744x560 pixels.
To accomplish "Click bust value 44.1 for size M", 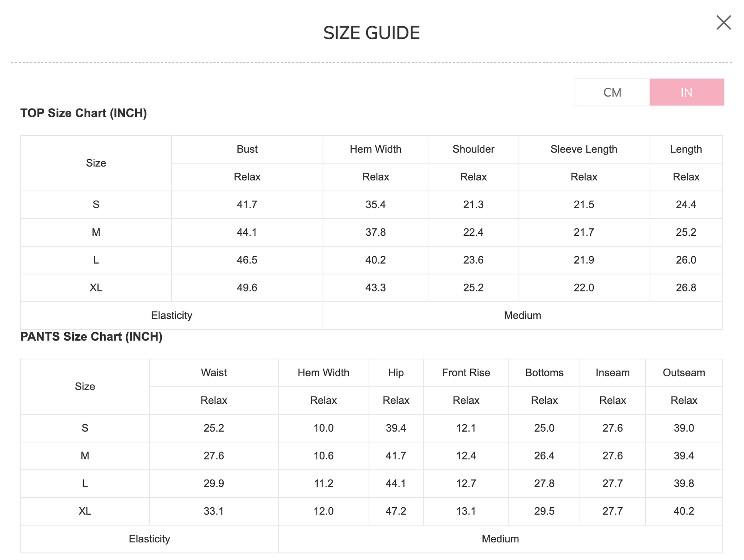I will tap(247, 232).
